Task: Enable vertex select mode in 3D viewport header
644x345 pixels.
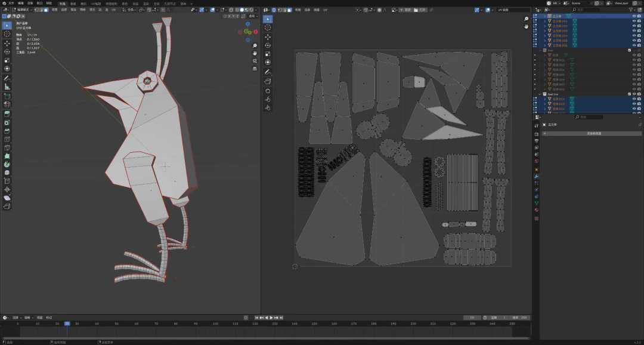Action: click(36, 10)
